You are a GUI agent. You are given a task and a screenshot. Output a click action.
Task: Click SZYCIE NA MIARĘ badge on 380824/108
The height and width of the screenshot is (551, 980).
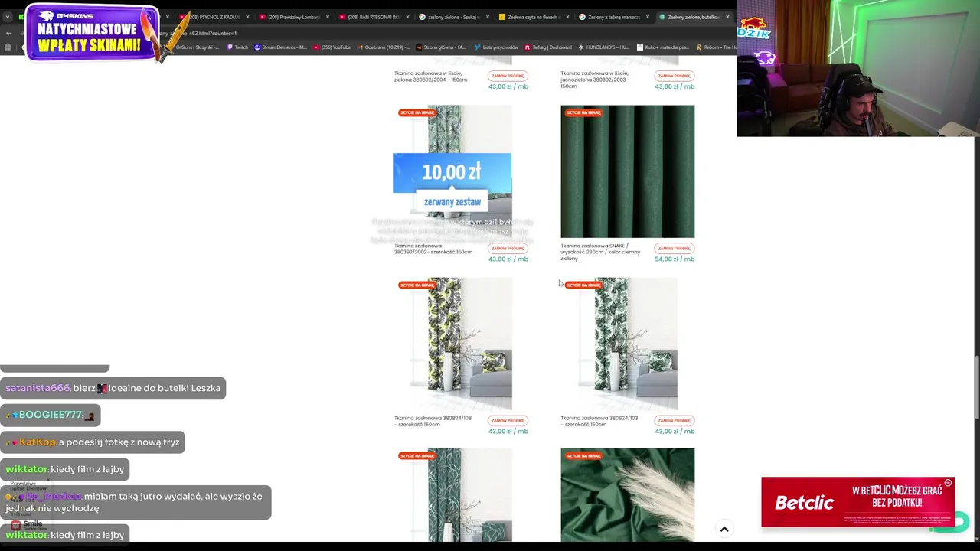417,285
